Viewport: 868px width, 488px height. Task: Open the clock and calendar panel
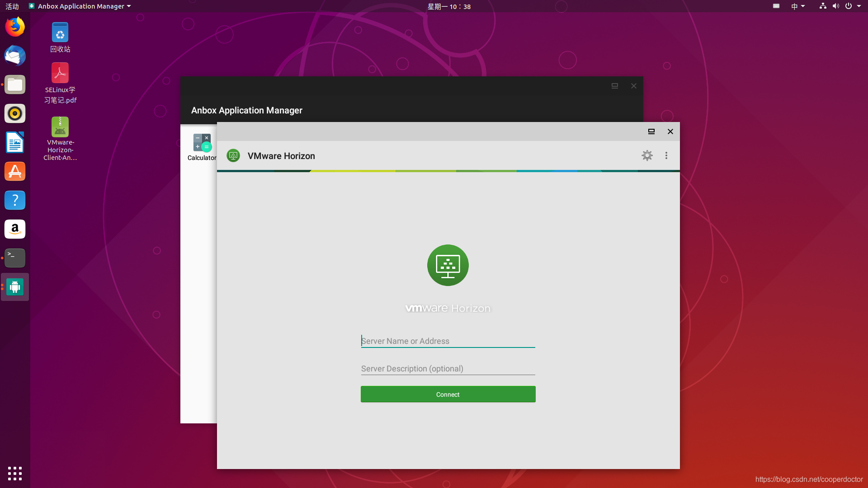click(449, 6)
